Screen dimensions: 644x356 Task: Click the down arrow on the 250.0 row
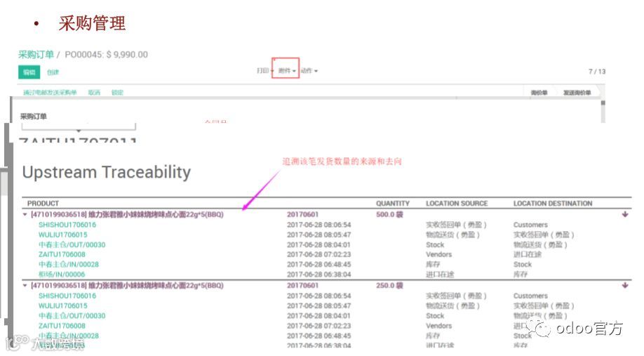[x=624, y=285]
